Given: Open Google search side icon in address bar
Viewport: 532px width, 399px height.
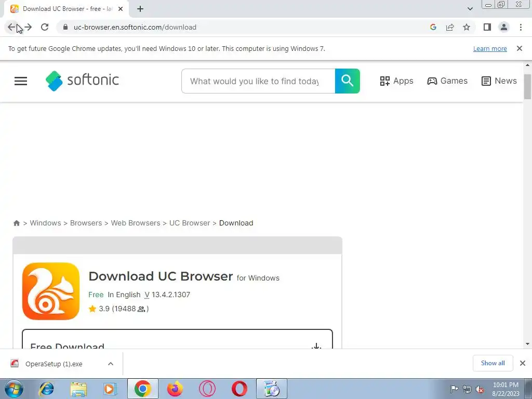Looking at the screenshot, I should point(433,27).
